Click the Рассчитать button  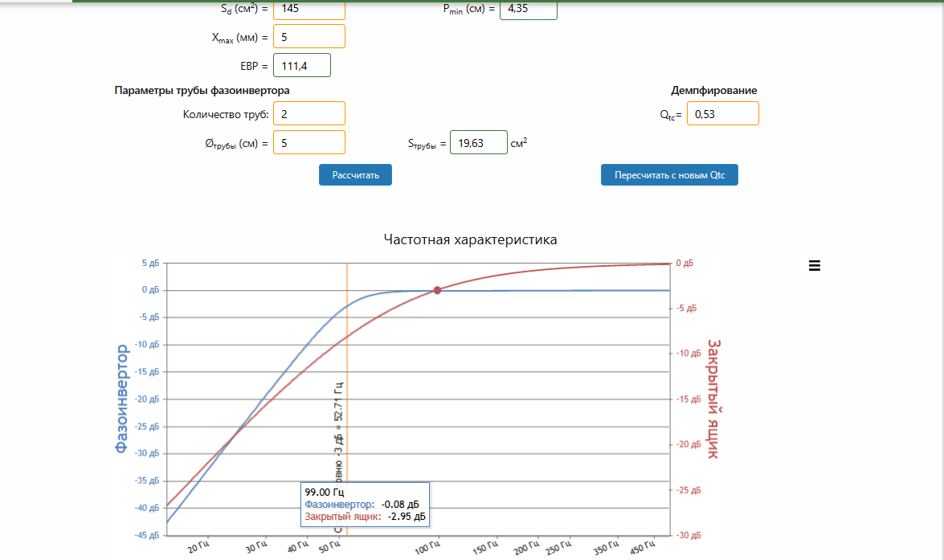point(355,174)
